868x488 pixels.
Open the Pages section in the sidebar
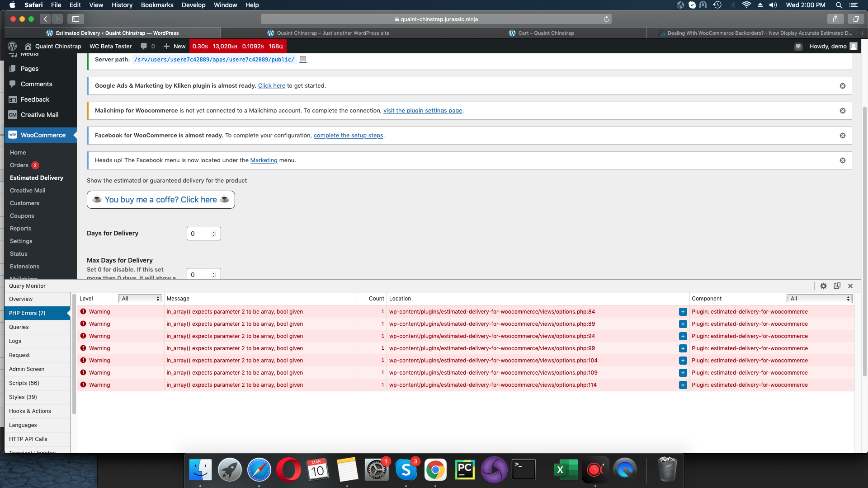pyautogui.click(x=28, y=68)
